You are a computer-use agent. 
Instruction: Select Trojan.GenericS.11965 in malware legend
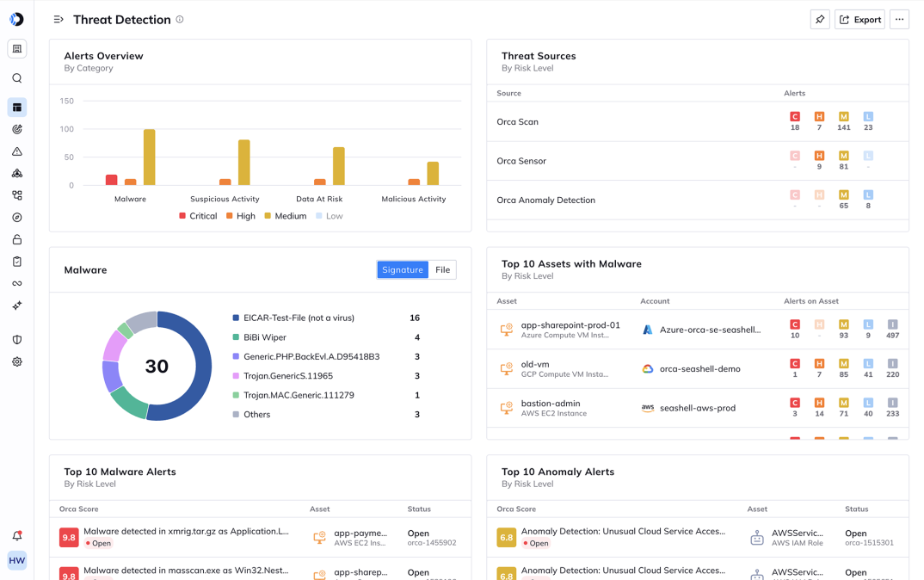[283, 376]
